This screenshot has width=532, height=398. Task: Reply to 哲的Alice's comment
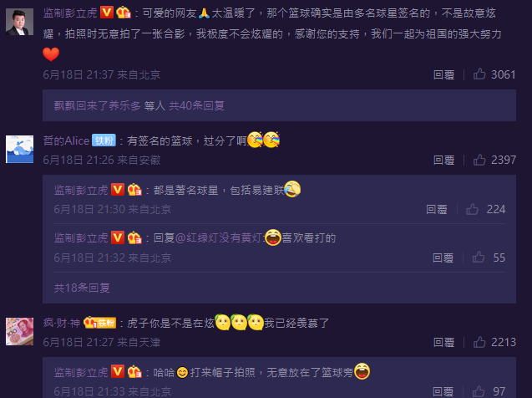tap(443, 160)
